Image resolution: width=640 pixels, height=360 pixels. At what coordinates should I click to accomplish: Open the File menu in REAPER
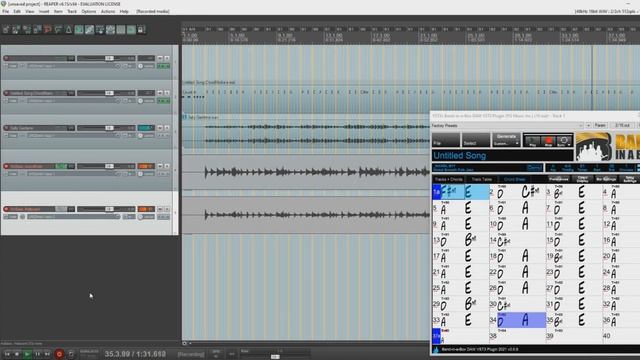[5, 11]
